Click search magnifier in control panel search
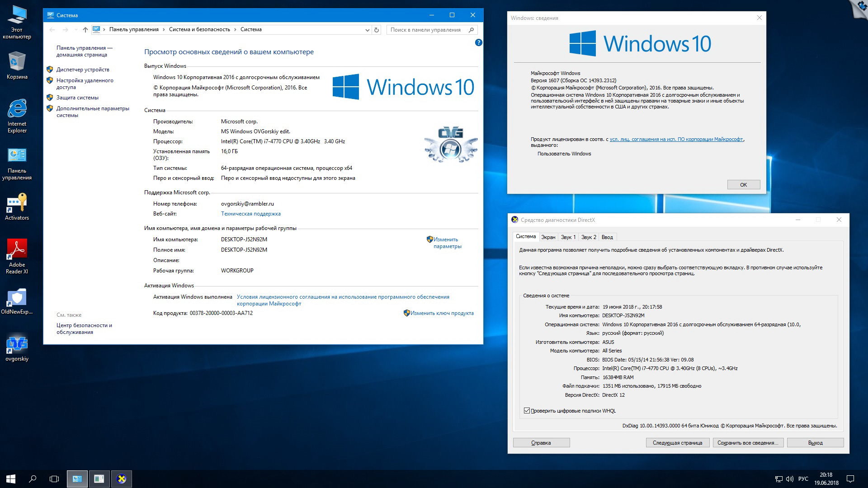The width and height of the screenshot is (868, 488). click(x=472, y=30)
